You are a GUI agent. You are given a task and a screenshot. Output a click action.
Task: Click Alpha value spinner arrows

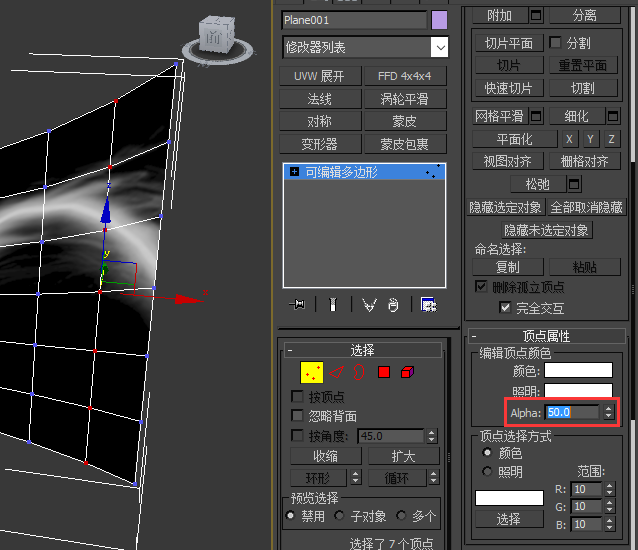pyautogui.click(x=609, y=412)
